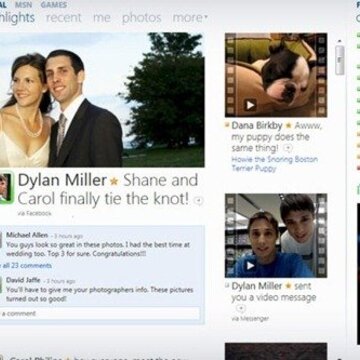Viewport: 360px width, 360px height.
Task: Open Michael Allen's commenter name
Action: pyautogui.click(x=27, y=235)
